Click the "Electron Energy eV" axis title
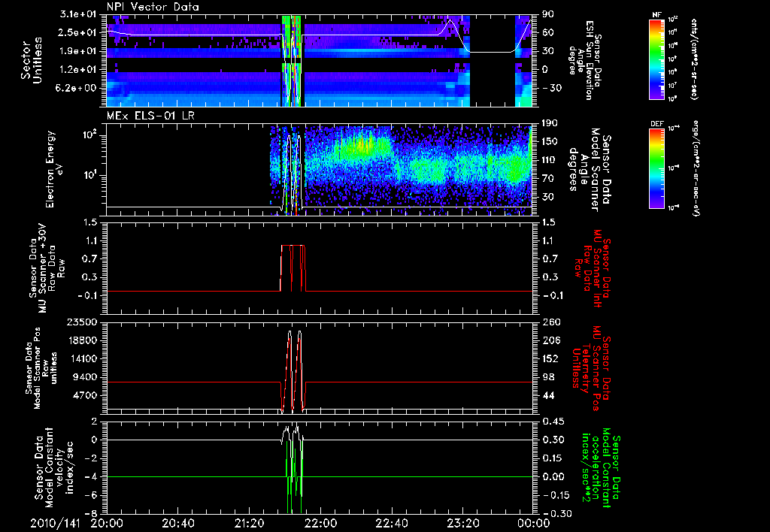 click(x=56, y=169)
